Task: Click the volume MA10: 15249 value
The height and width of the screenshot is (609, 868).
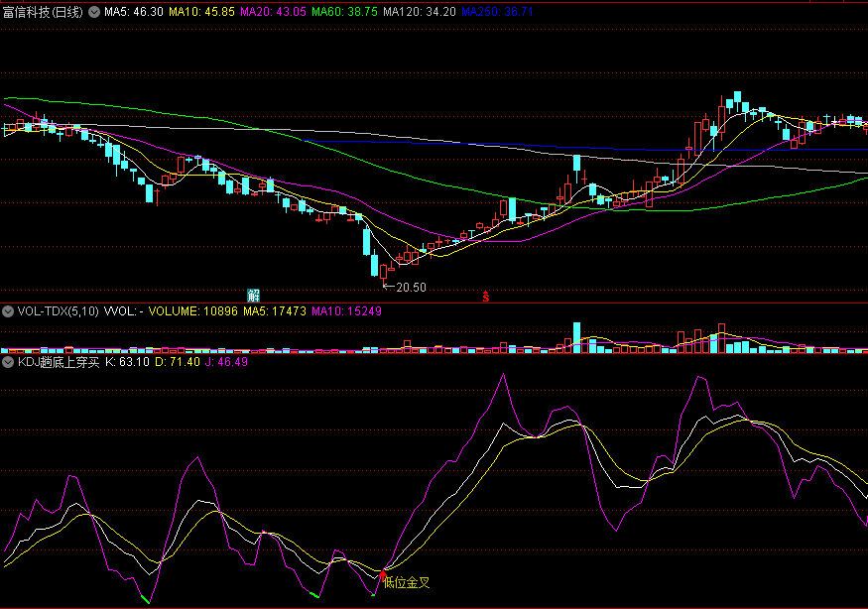Action: [346, 311]
